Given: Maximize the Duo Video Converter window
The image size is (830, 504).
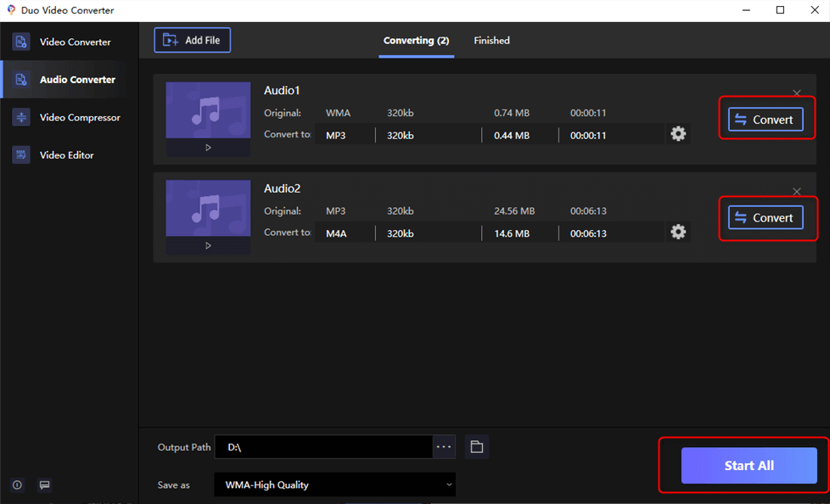Looking at the screenshot, I should (x=780, y=10).
